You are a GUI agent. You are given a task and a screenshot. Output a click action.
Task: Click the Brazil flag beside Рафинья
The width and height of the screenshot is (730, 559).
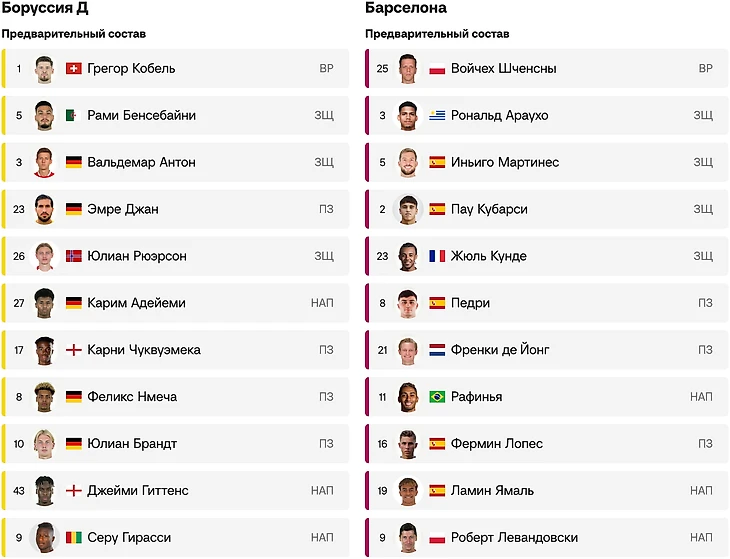point(437,397)
